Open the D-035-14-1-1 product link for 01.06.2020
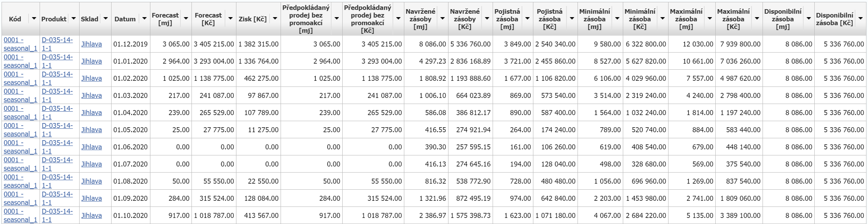868x224 pixels. [57, 147]
